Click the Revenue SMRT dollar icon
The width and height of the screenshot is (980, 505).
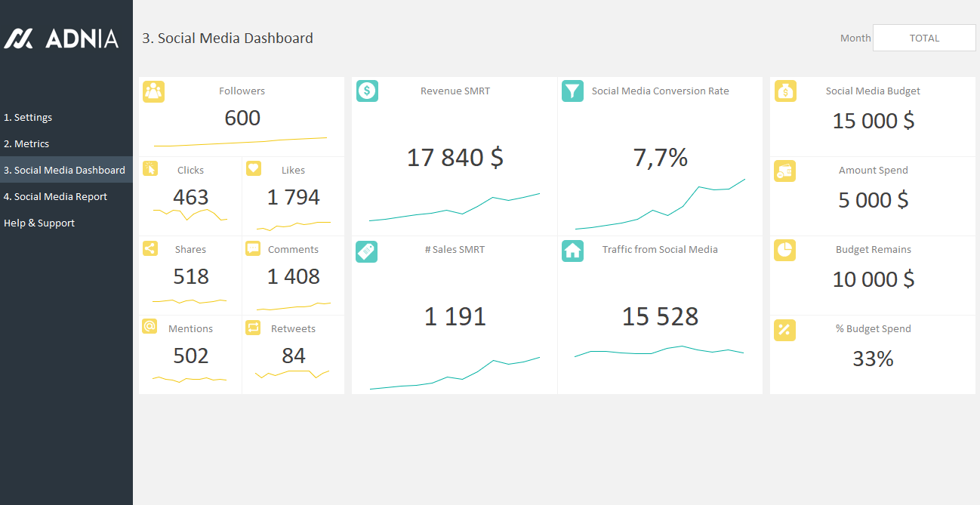(367, 91)
